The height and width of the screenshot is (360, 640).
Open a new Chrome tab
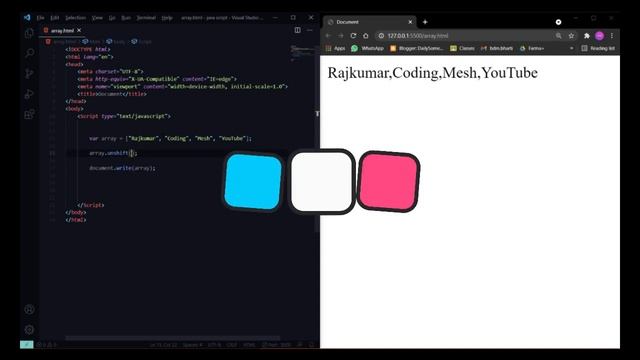pos(425,22)
